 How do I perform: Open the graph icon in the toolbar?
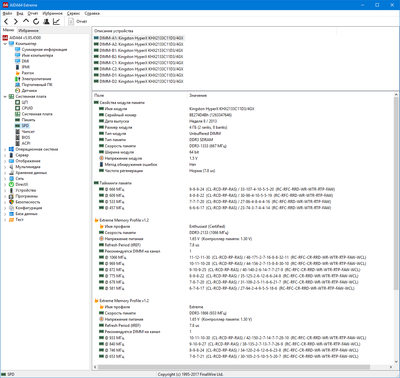56,21
